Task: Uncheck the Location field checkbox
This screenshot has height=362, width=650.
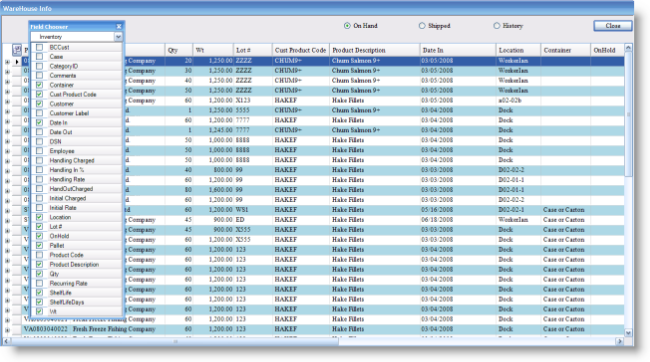Action: pyautogui.click(x=39, y=217)
